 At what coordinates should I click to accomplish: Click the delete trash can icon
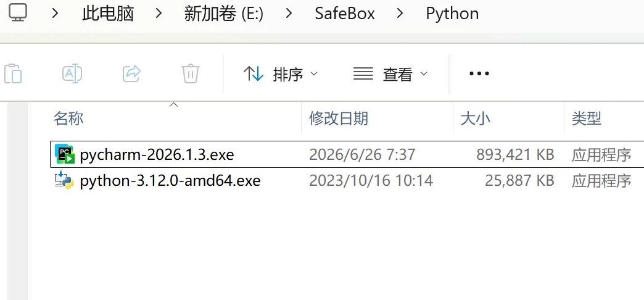(191, 74)
